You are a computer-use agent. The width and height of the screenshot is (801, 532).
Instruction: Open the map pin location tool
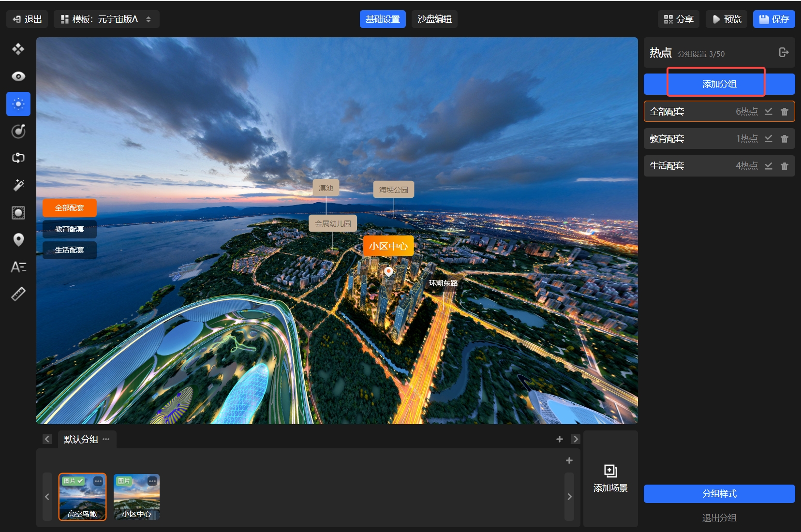coord(18,240)
